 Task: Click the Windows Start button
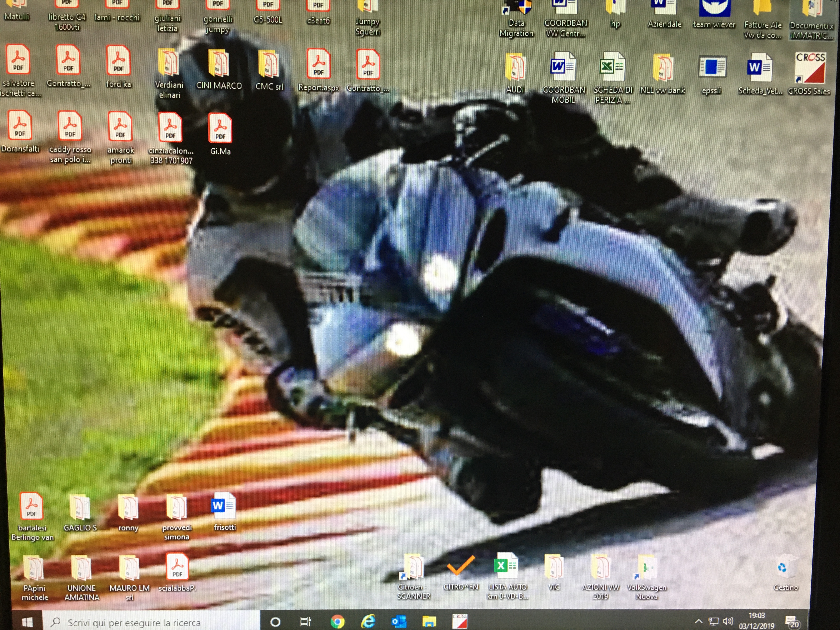(x=27, y=622)
